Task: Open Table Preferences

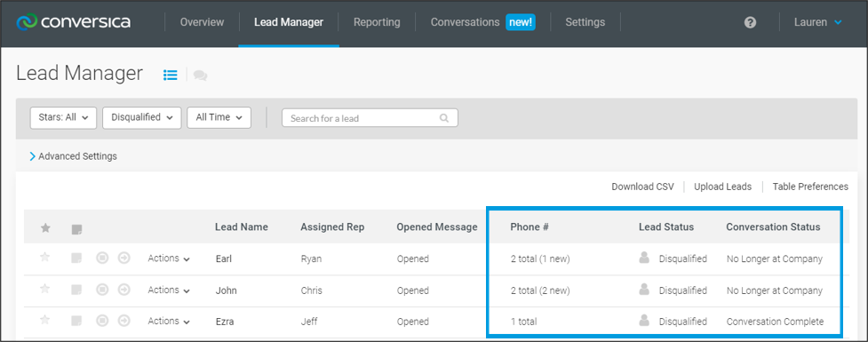Action: (810, 187)
